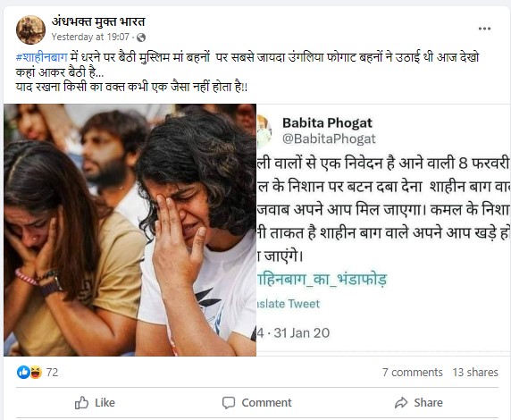View the 13 shares list

tap(475, 372)
